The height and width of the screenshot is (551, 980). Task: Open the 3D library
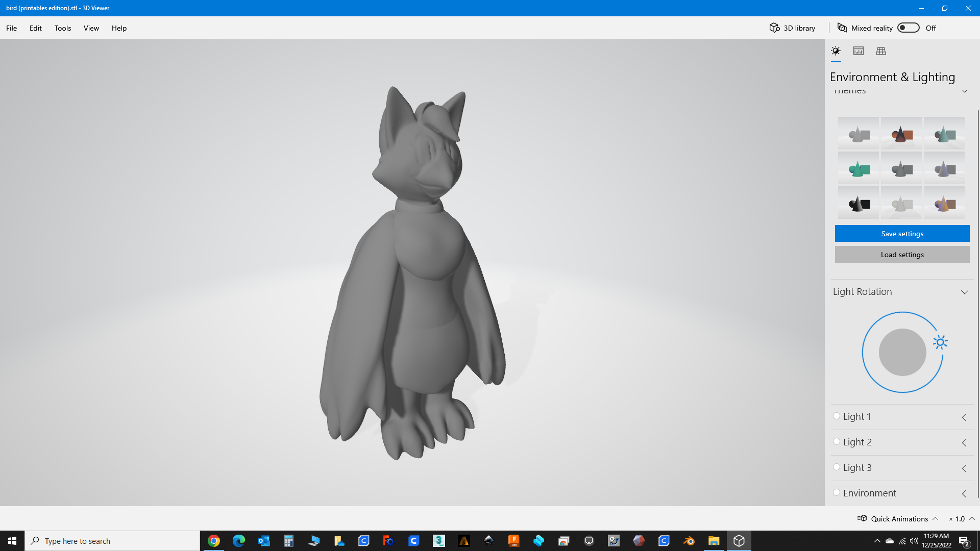pyautogui.click(x=792, y=28)
